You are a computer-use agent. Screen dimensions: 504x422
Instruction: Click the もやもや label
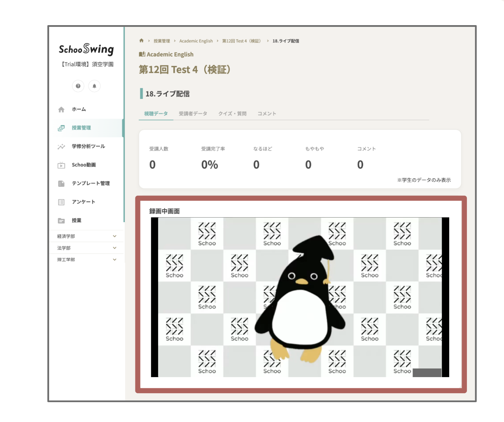[315, 149]
